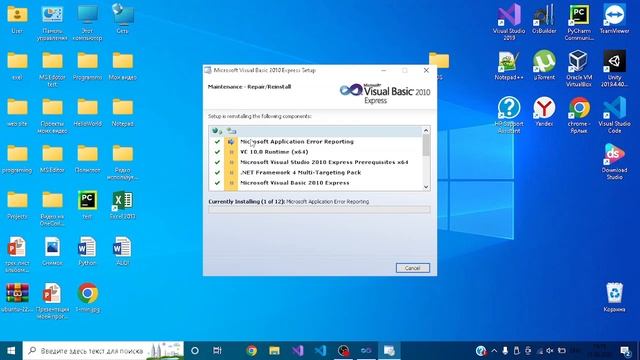Screen dimensions: 640x360
Task: Select the Microsoft Application Error Reporting row
Action: 316,142
